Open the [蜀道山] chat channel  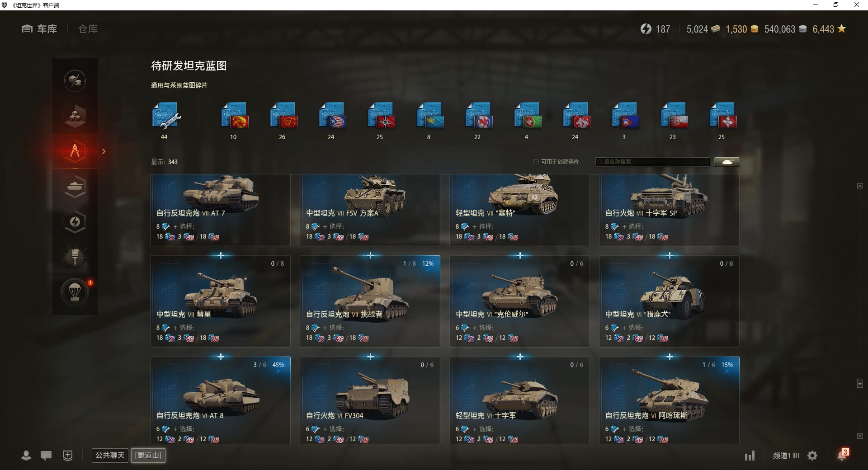(x=148, y=455)
